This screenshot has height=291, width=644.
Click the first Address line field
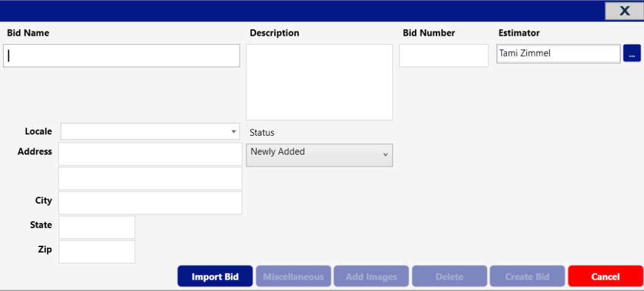pyautogui.click(x=150, y=154)
